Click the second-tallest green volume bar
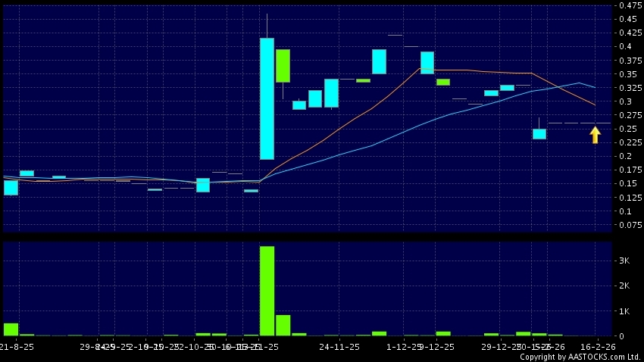The width and height of the screenshot is (644, 362). click(283, 325)
